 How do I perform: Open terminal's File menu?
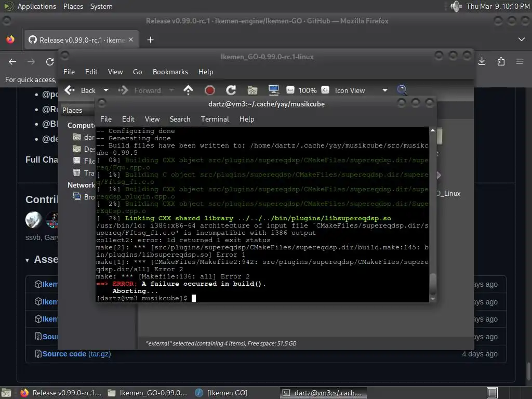tap(106, 119)
